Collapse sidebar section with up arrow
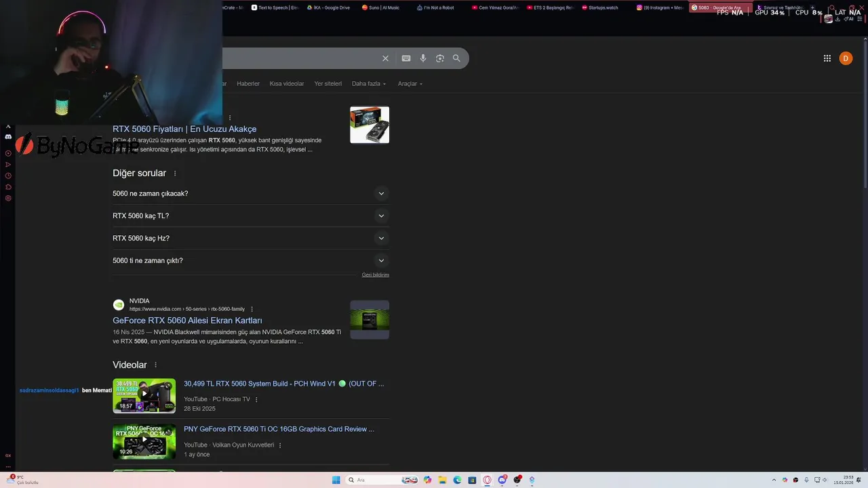 click(x=8, y=127)
